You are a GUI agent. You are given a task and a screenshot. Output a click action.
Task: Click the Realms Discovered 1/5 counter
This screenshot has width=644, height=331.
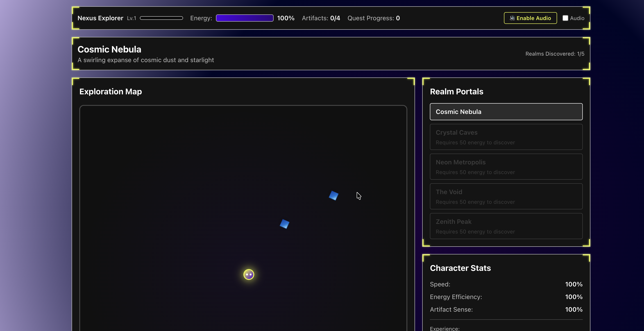[555, 54]
